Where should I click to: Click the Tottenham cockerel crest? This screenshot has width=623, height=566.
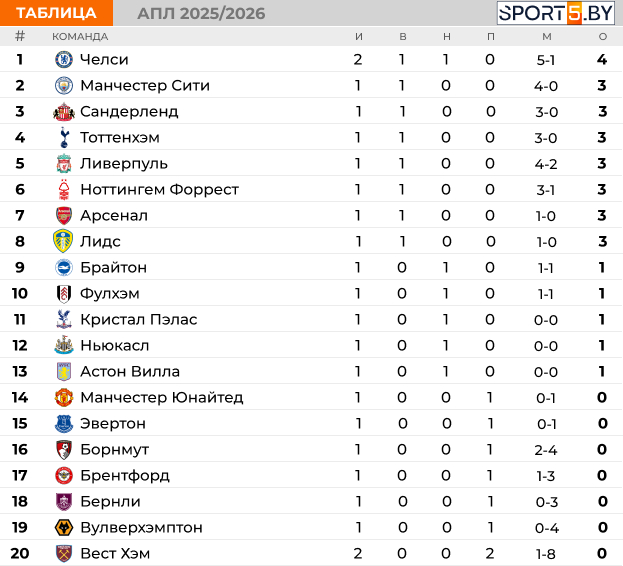tap(64, 137)
